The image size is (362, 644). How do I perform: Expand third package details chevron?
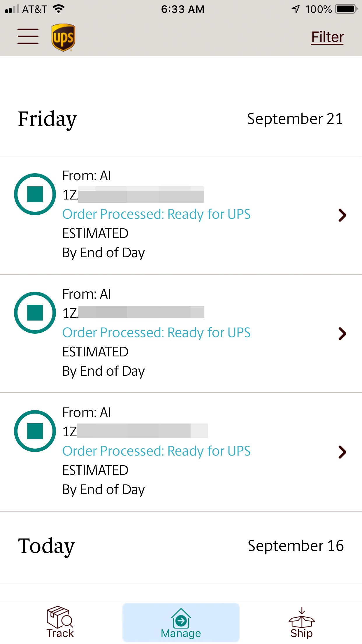(342, 452)
